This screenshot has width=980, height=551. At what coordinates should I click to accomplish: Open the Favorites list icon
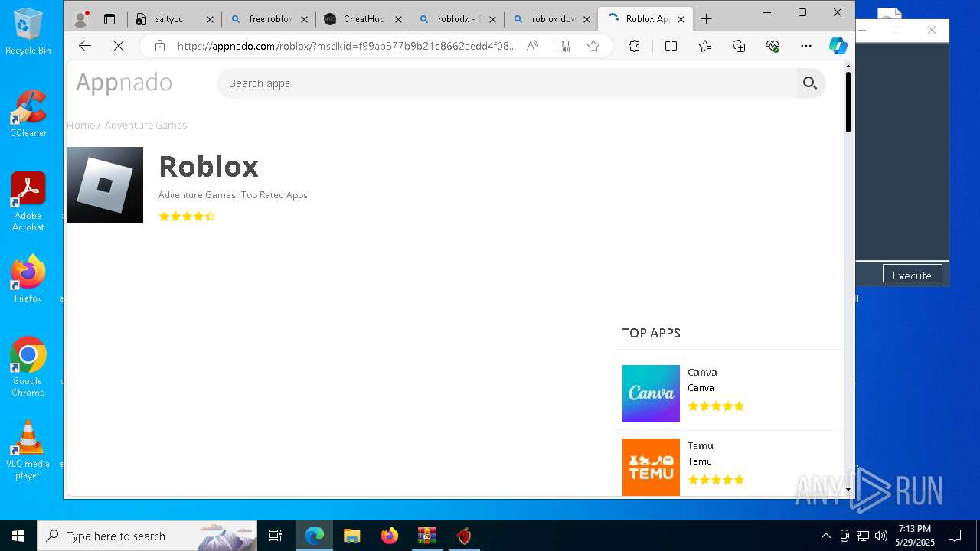[x=705, y=46]
